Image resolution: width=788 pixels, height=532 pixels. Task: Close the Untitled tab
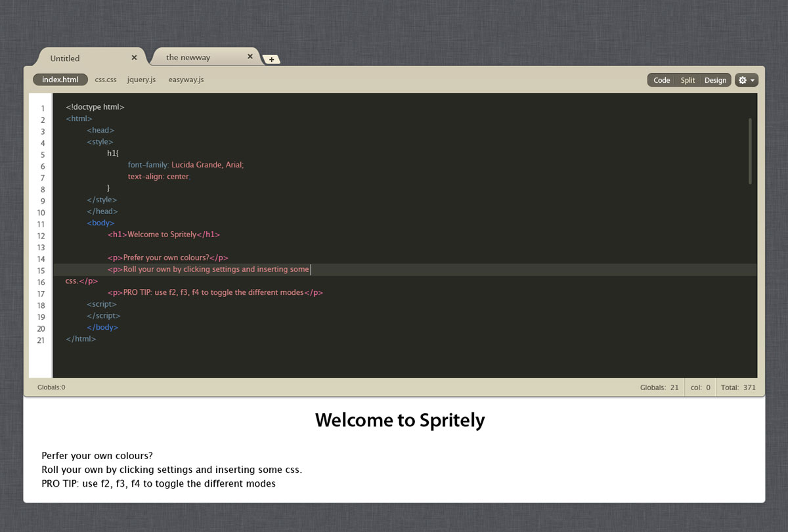[x=134, y=57]
